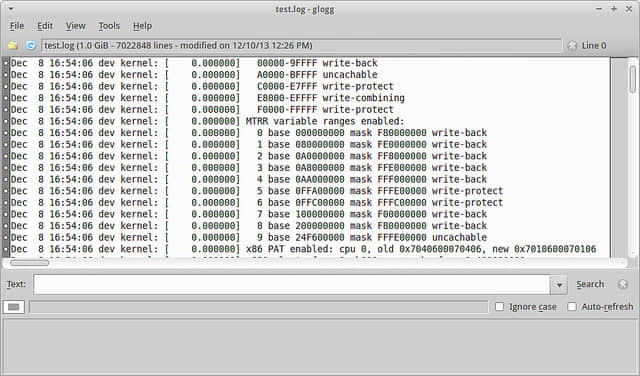Click the status icon beside the Search button
640x376 pixels.
pyautogui.click(x=622, y=284)
